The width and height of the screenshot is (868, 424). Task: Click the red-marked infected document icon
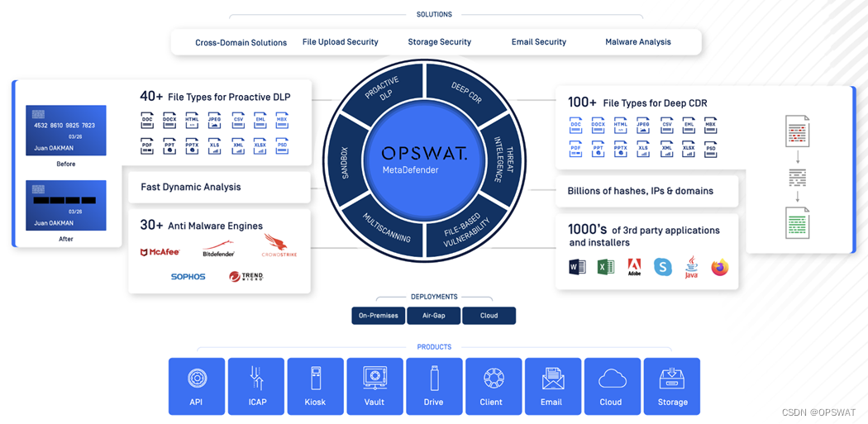[x=798, y=131]
